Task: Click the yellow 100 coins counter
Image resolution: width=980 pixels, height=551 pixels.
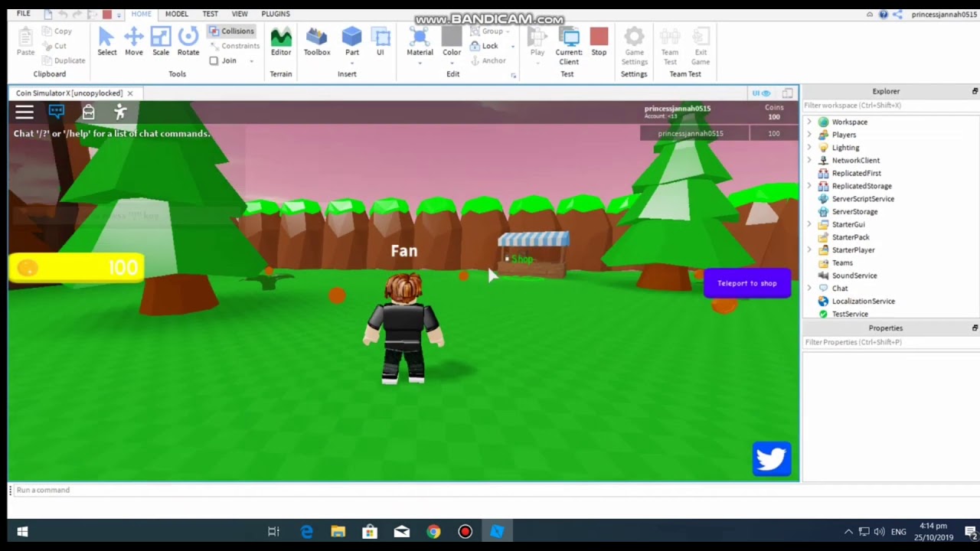Action: coord(77,268)
